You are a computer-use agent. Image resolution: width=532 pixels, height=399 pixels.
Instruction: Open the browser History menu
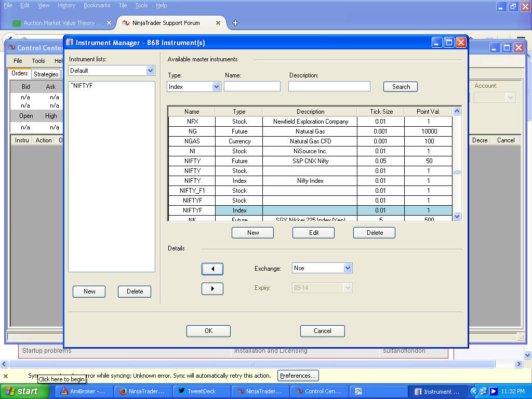click(66, 5)
